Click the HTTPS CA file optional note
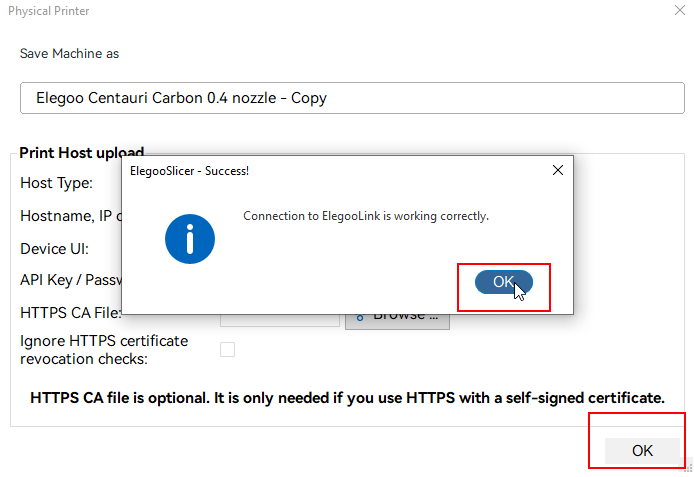694x477 pixels. pos(347,397)
